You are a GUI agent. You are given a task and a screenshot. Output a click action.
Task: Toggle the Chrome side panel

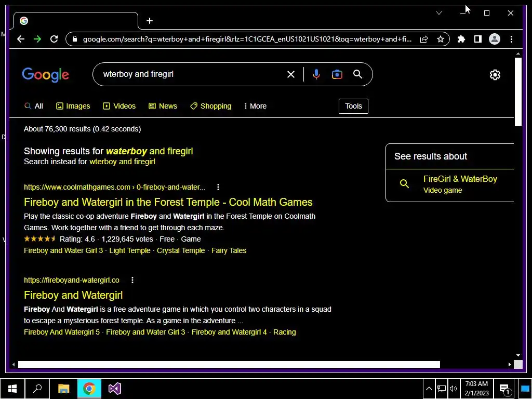pos(478,39)
